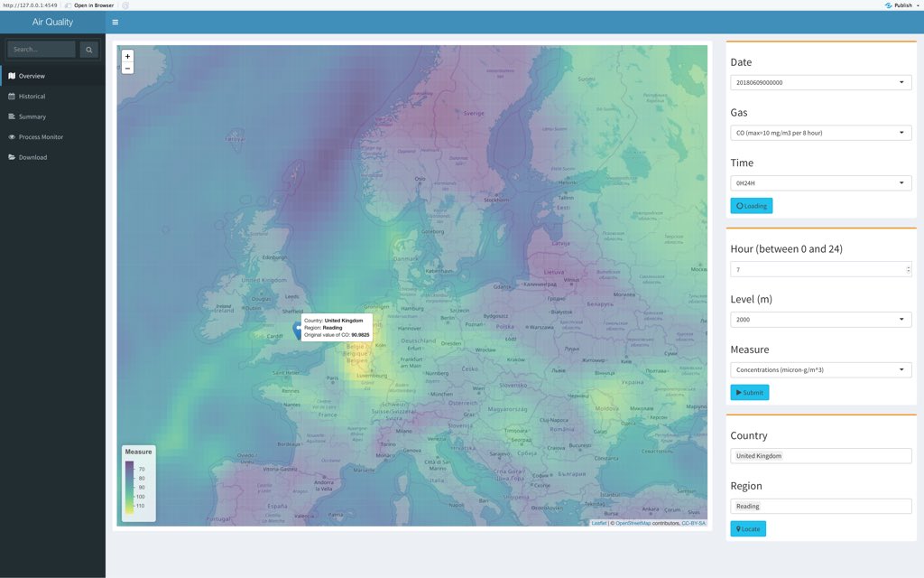Click the Air Quality title
The image size is (924, 578).
(x=52, y=22)
